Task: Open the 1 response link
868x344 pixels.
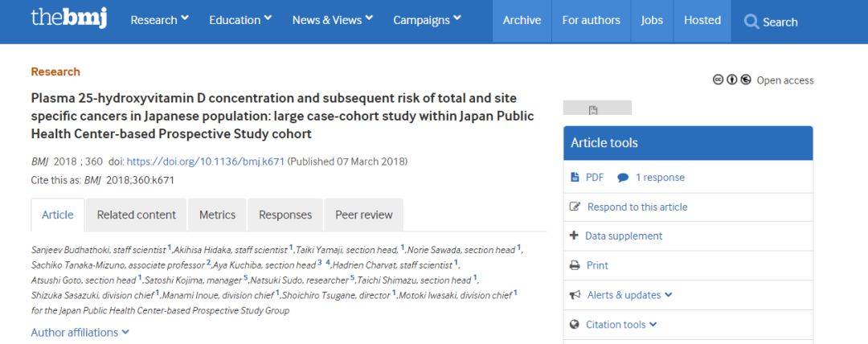Action: coord(660,178)
